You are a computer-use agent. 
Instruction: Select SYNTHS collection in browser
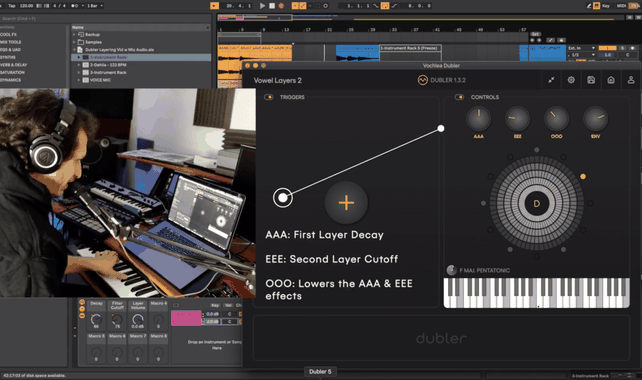point(8,57)
